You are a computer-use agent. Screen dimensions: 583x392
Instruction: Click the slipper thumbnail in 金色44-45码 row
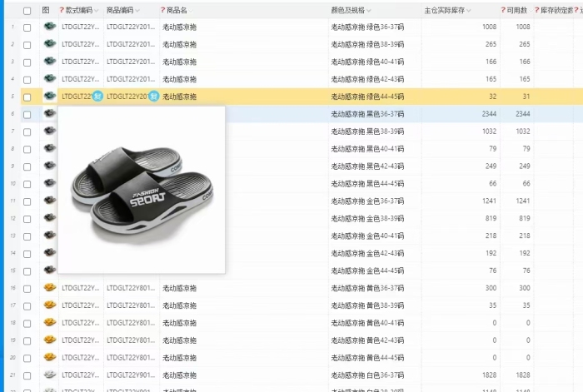(49, 270)
